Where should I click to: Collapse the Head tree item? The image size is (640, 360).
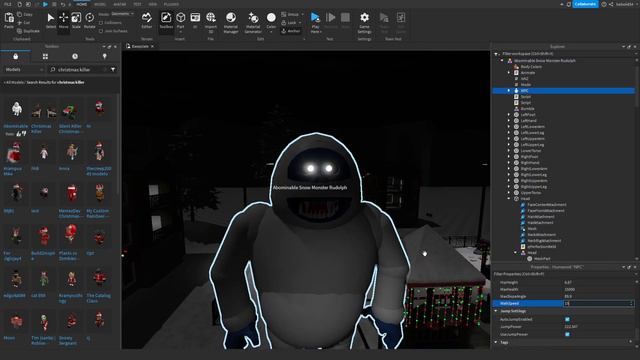pos(509,199)
